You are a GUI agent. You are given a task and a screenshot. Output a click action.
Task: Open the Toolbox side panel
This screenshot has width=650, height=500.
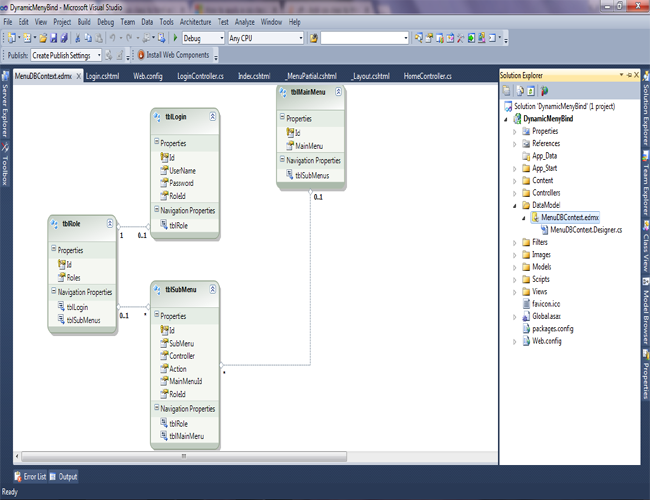click(5, 164)
